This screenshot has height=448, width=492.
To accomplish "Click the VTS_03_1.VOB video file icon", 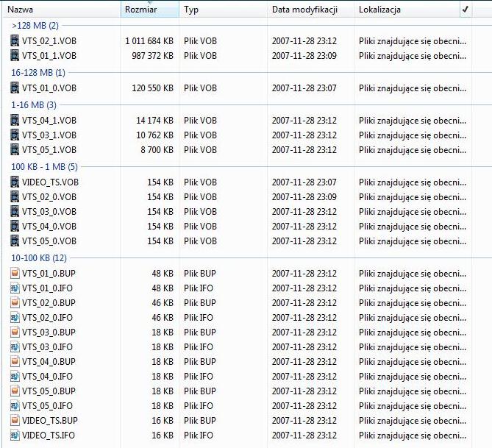I will (15, 135).
